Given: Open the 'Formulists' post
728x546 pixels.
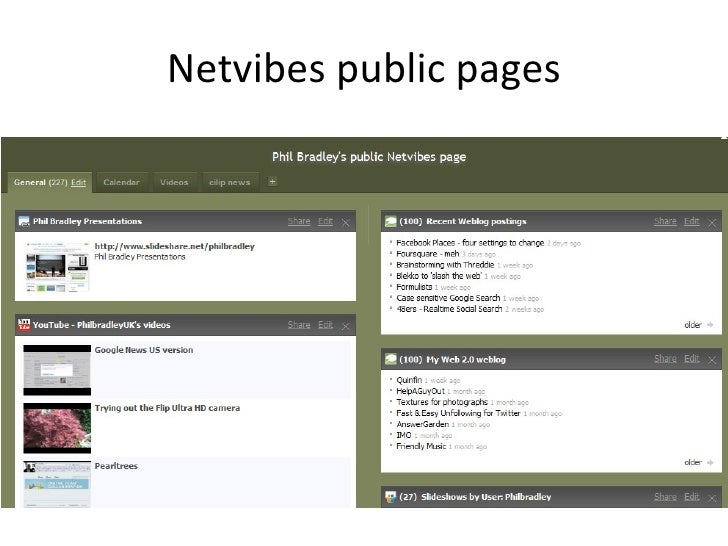Looking at the screenshot, I should pos(414,287).
